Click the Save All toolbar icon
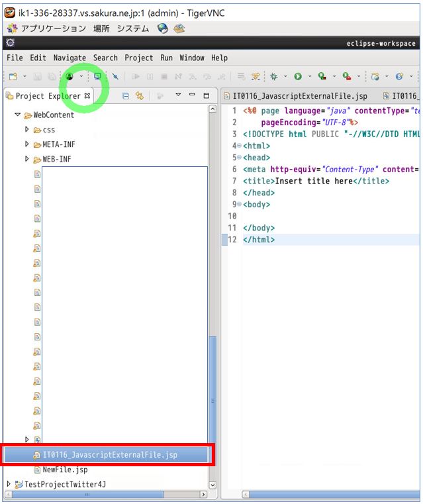 (52, 77)
